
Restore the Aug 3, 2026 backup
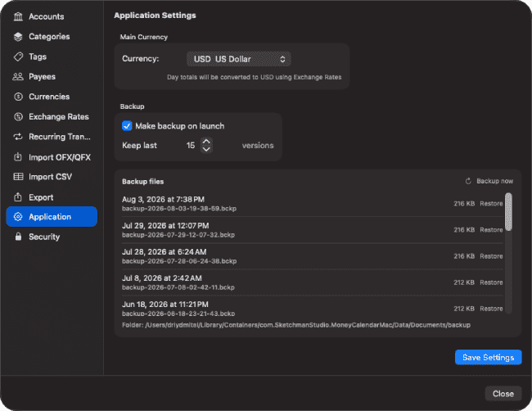(x=491, y=204)
